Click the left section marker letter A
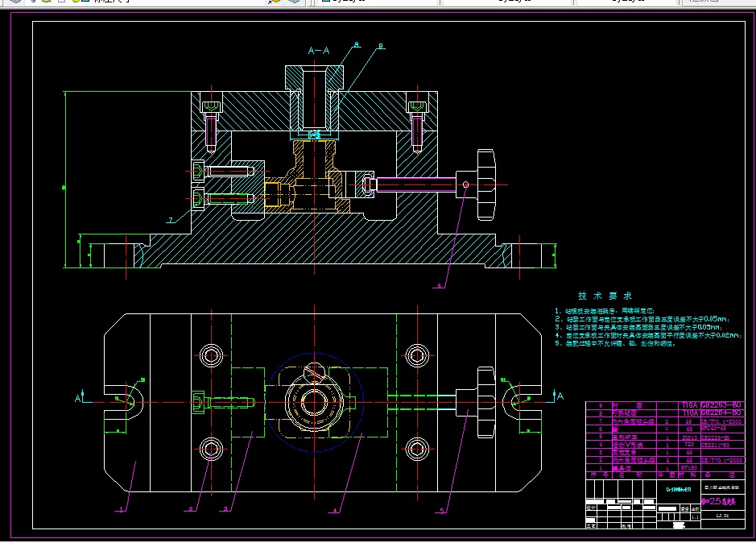 pos(77,398)
